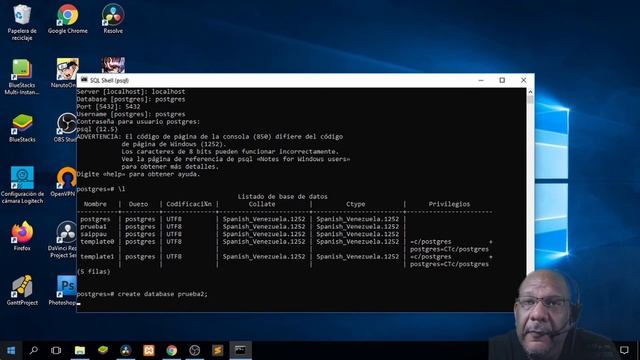The image size is (640, 360).
Task: Close the SQL Shell window
Action: coord(523,80)
